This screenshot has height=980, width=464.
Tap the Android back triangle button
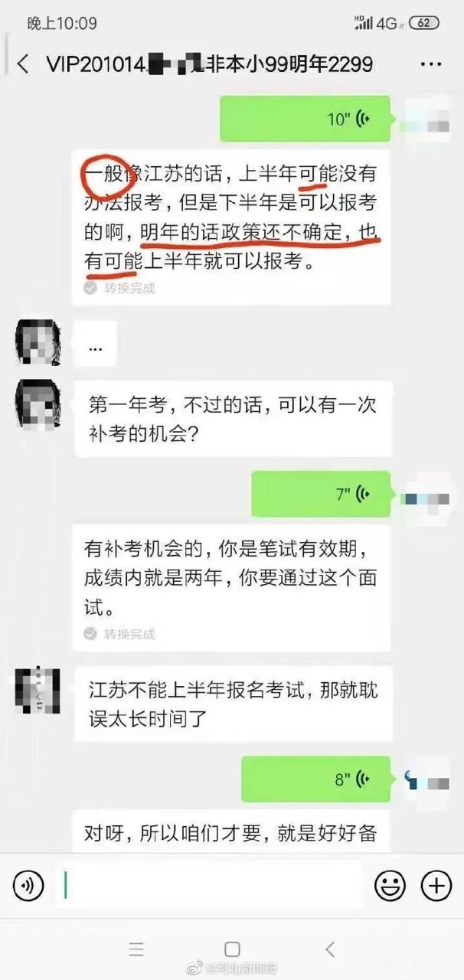pos(330,950)
